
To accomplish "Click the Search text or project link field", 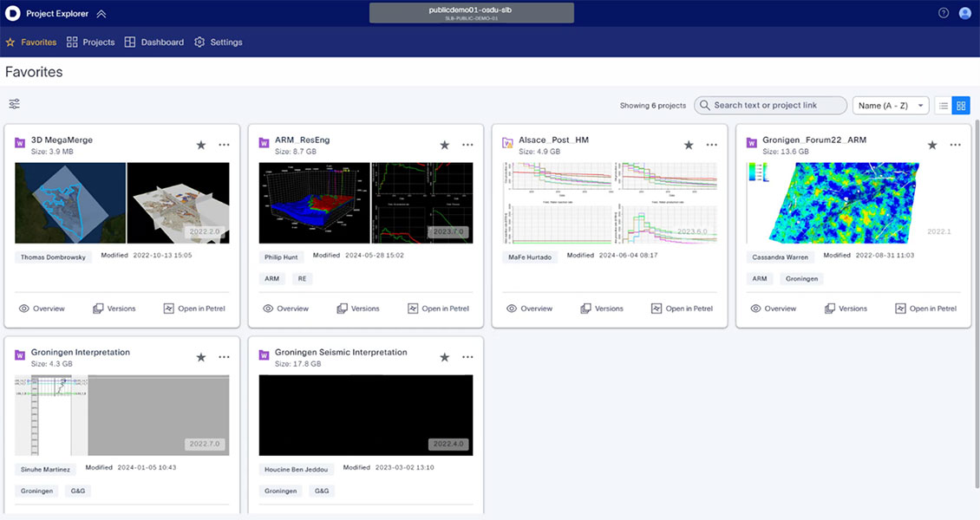I will [x=770, y=105].
